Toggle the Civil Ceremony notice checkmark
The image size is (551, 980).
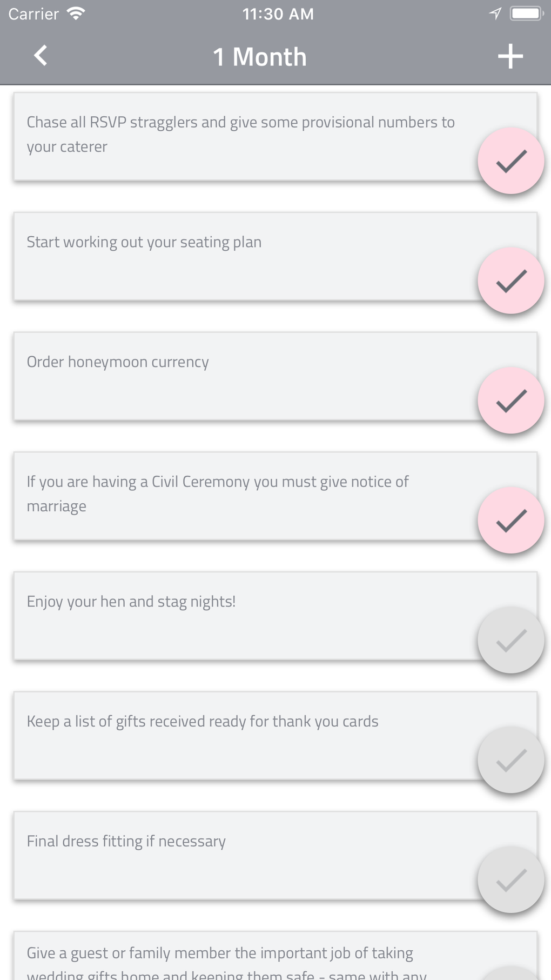tap(510, 521)
